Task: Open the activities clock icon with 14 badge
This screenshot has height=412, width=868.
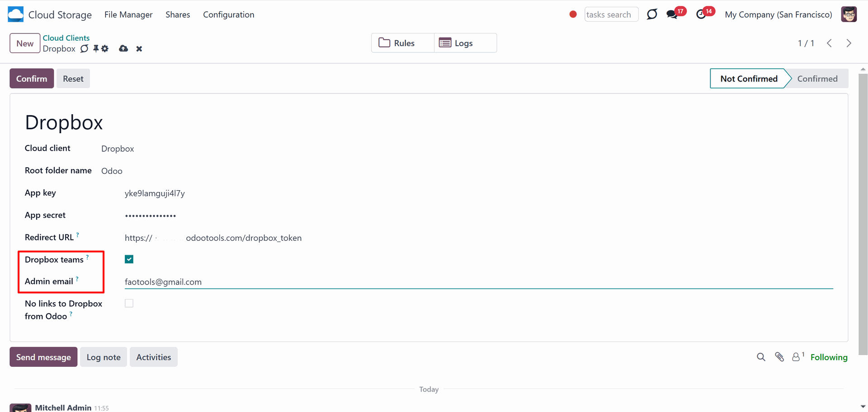Action: tap(701, 14)
